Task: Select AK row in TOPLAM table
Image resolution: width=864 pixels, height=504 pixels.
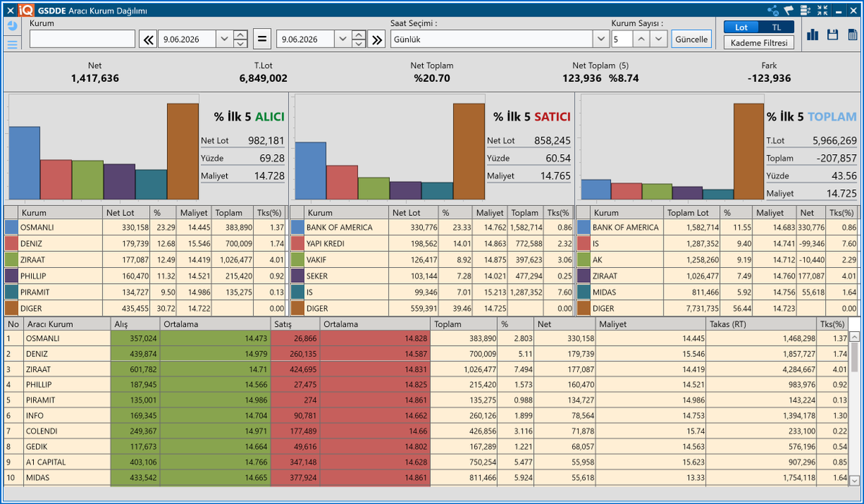Action: click(717, 259)
